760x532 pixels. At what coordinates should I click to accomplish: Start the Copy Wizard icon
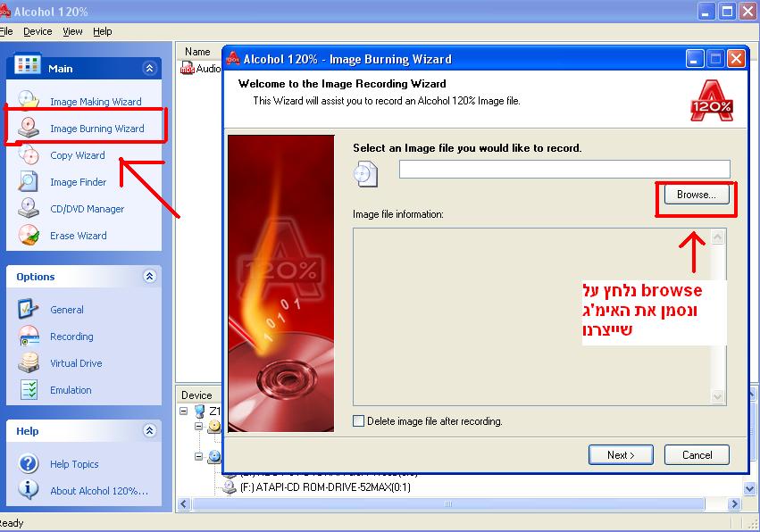(29, 154)
